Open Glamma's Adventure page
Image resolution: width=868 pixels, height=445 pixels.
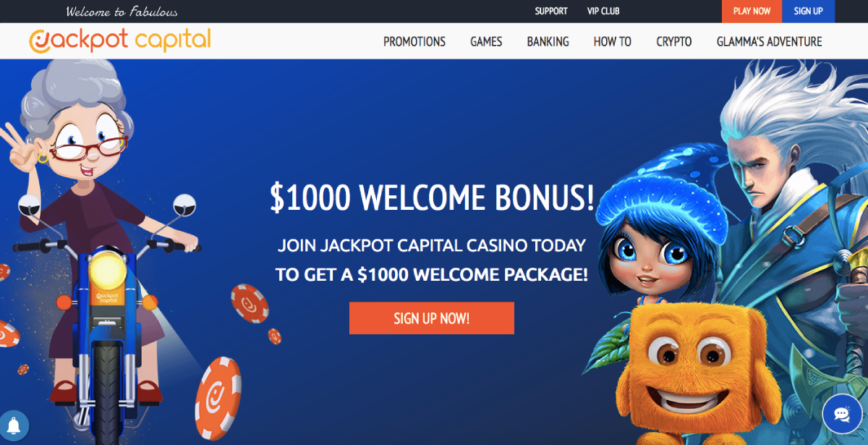click(x=770, y=41)
